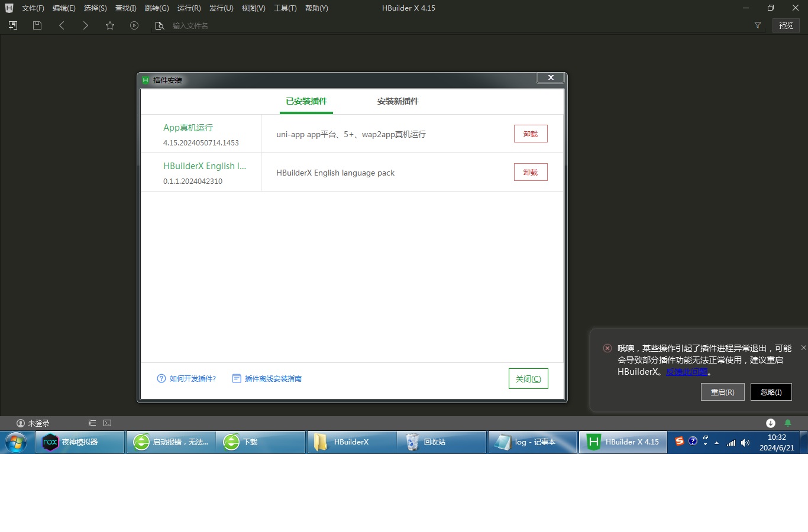Click the run play circle icon
The height and width of the screenshot is (532, 808).
pos(134,25)
